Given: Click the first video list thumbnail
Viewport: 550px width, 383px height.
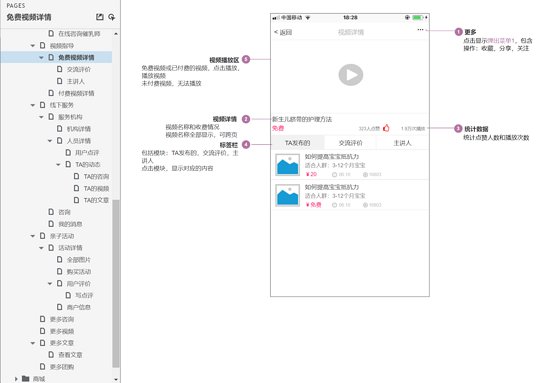Looking at the screenshot, I should [x=288, y=164].
